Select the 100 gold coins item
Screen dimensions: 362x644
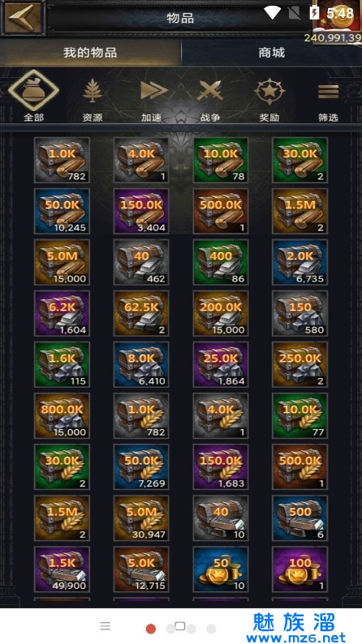[300, 569]
